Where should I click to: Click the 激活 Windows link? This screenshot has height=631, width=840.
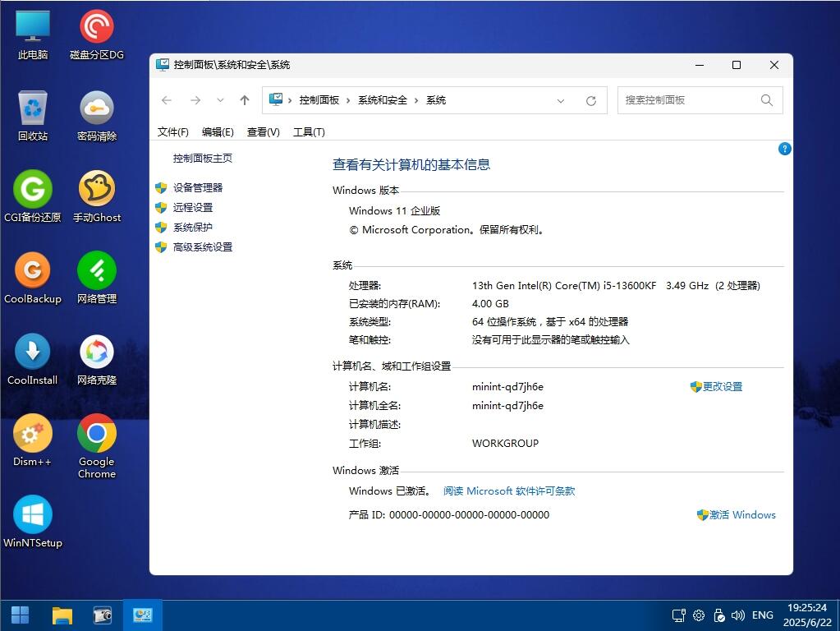coord(742,515)
